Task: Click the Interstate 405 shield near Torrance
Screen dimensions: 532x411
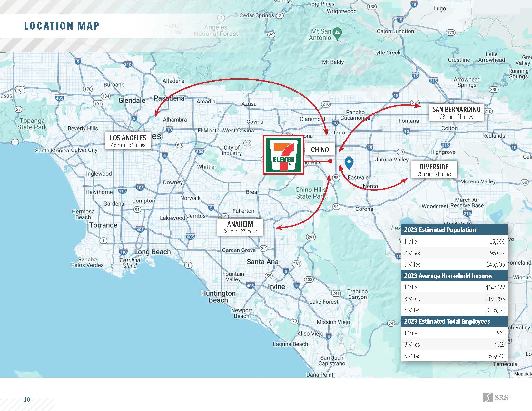Action: tap(140, 230)
